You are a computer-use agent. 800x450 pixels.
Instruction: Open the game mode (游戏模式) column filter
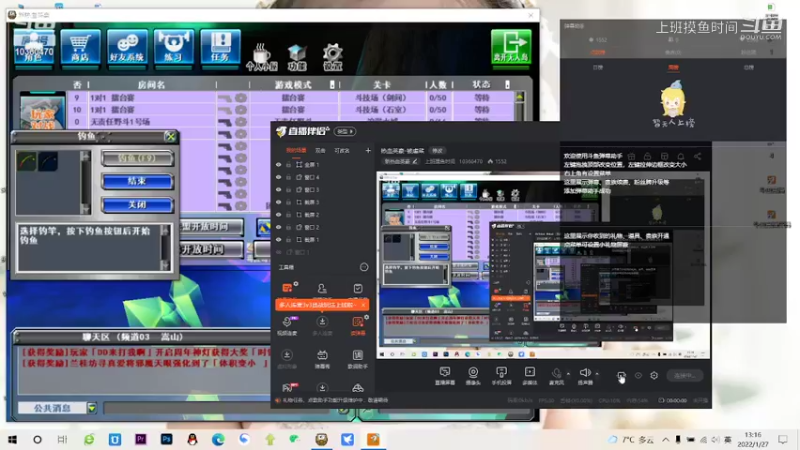(x=332, y=84)
